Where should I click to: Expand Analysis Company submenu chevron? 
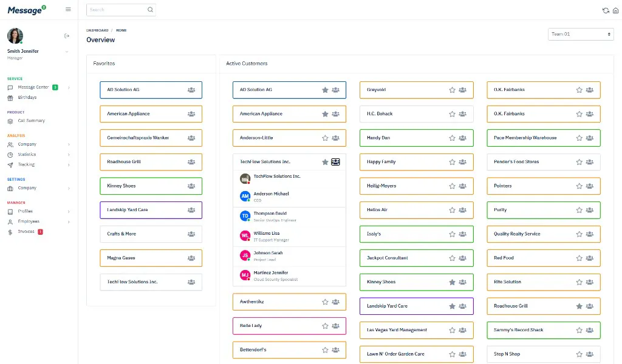click(69, 144)
